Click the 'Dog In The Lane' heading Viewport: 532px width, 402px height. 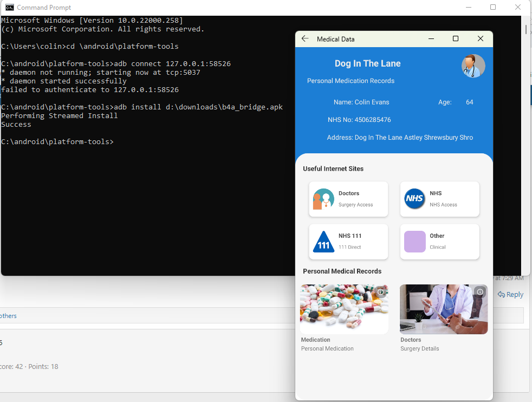click(367, 63)
